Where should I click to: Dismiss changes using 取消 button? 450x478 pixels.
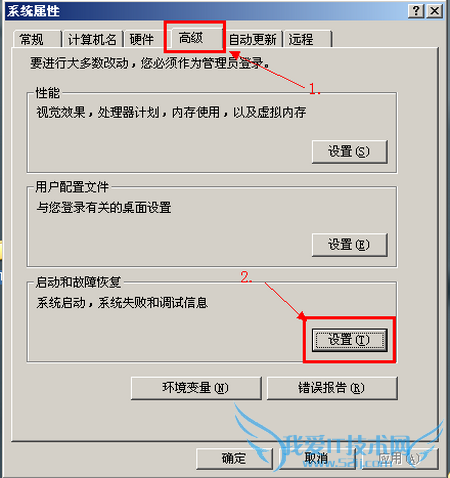[x=317, y=459]
